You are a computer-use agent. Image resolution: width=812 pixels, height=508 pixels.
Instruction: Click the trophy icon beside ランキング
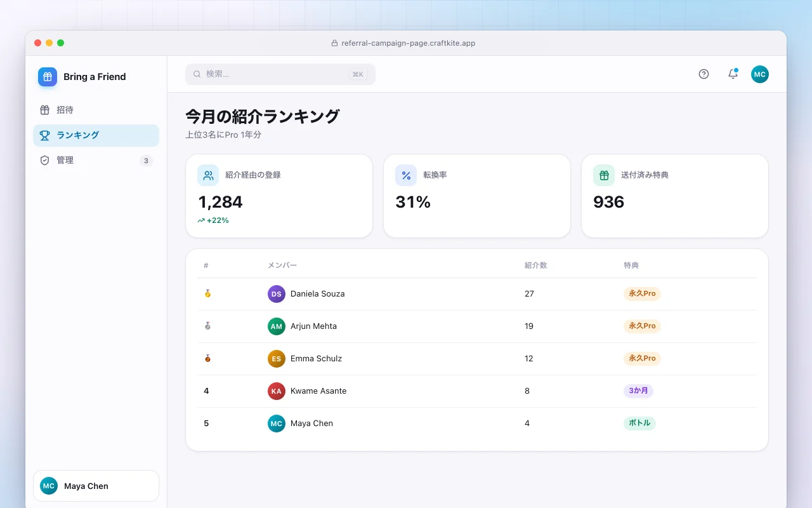pyautogui.click(x=44, y=135)
